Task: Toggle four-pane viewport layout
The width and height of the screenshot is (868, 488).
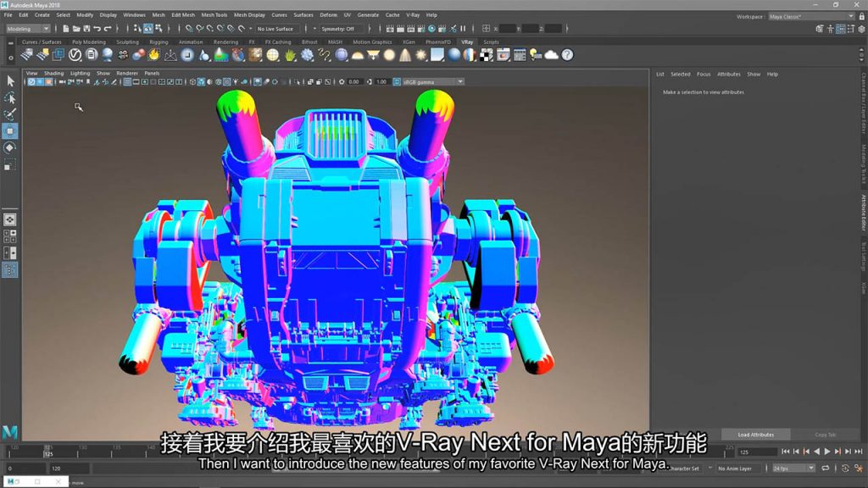Action: [x=10, y=236]
